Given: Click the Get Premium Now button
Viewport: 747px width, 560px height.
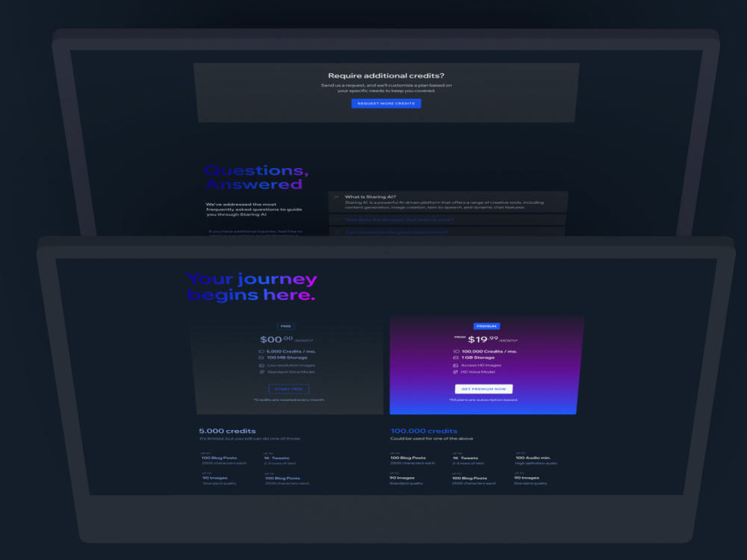Looking at the screenshot, I should (x=483, y=389).
